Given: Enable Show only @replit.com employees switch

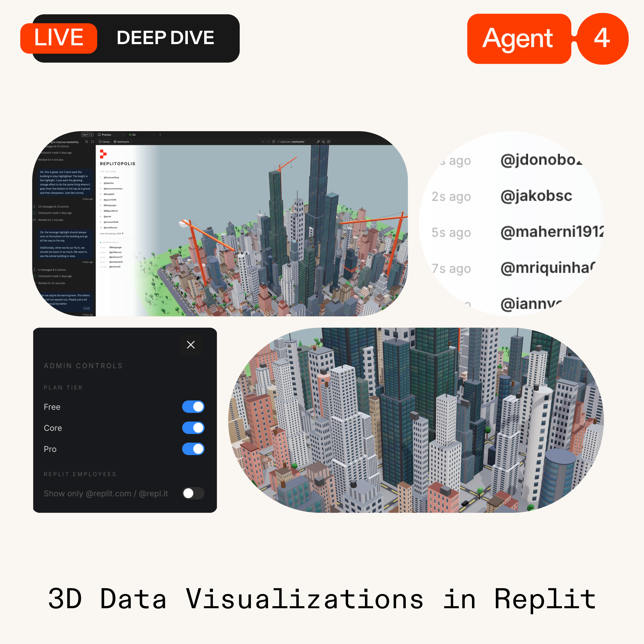Looking at the screenshot, I should [x=193, y=493].
